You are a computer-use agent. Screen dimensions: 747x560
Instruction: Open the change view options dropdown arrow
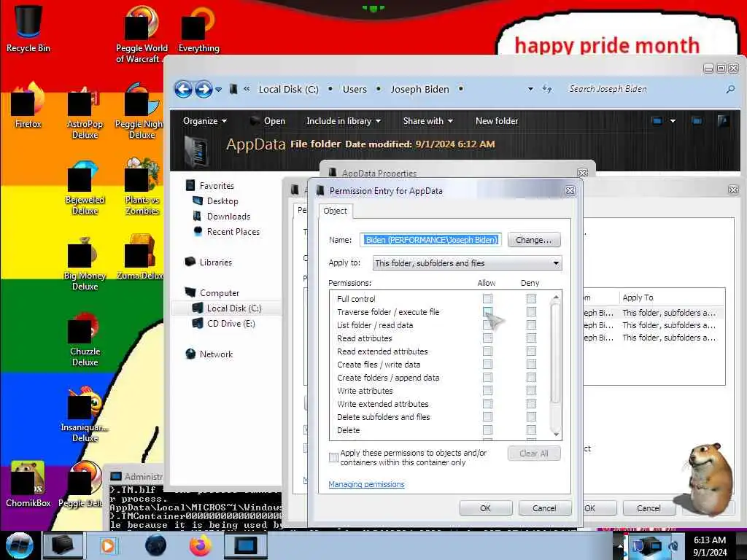(673, 121)
